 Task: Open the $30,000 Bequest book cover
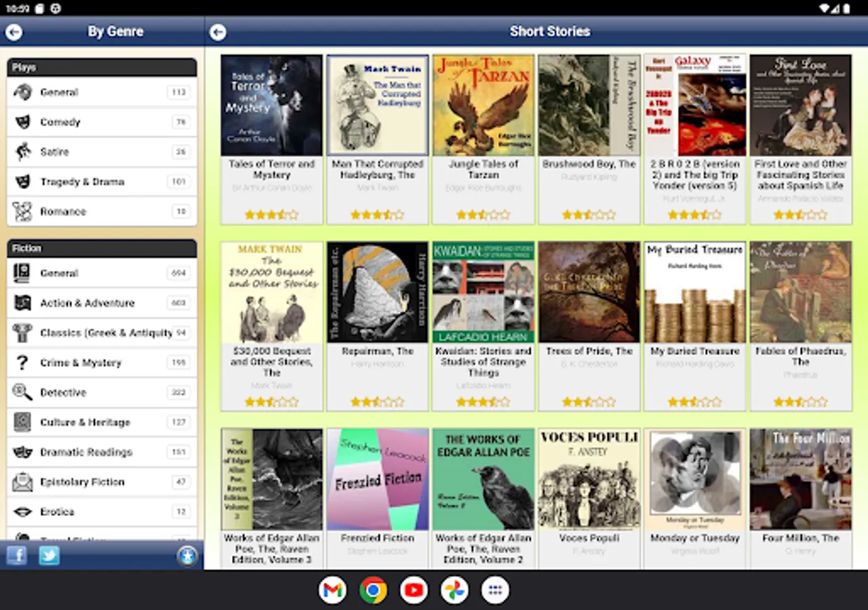272,292
